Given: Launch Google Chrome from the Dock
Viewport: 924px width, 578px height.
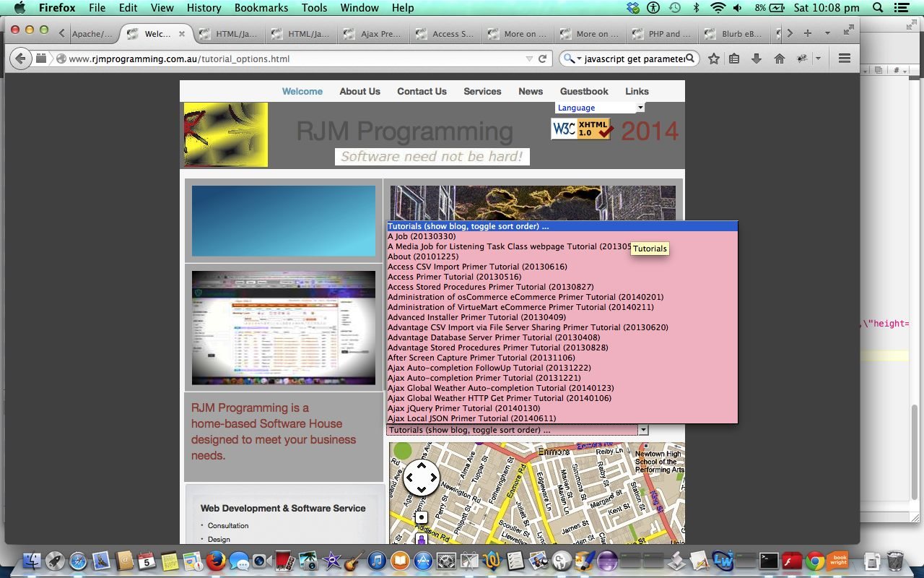Looking at the screenshot, I should (815, 560).
